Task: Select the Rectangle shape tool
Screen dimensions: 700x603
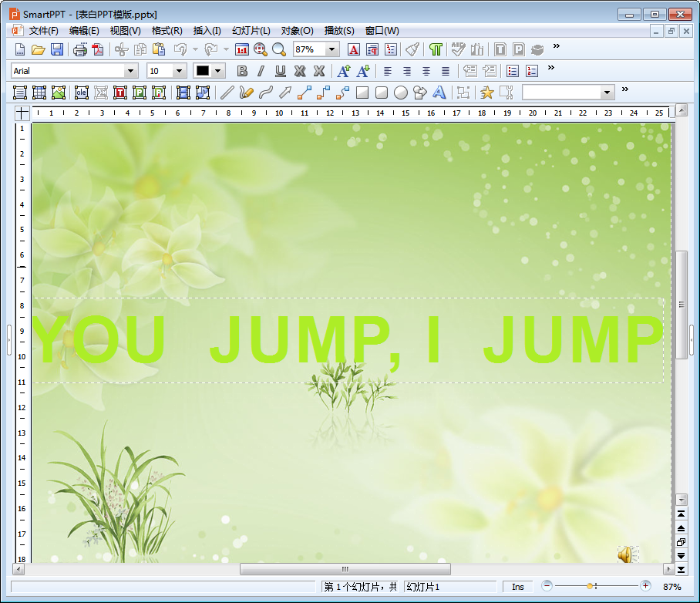Action: pos(362,93)
